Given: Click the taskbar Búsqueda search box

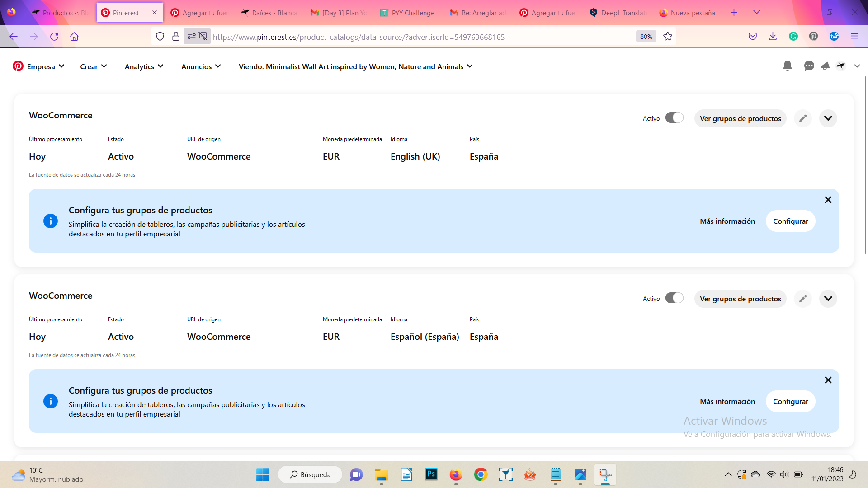Looking at the screenshot, I should point(310,474).
